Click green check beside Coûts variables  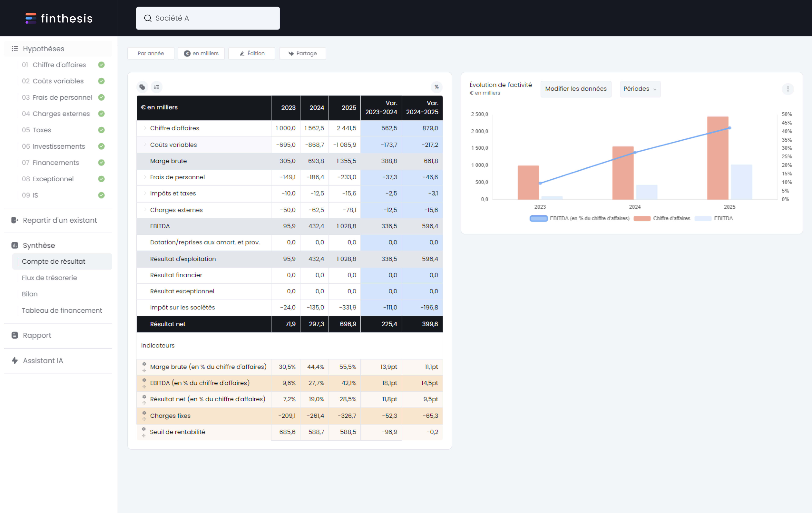101,81
